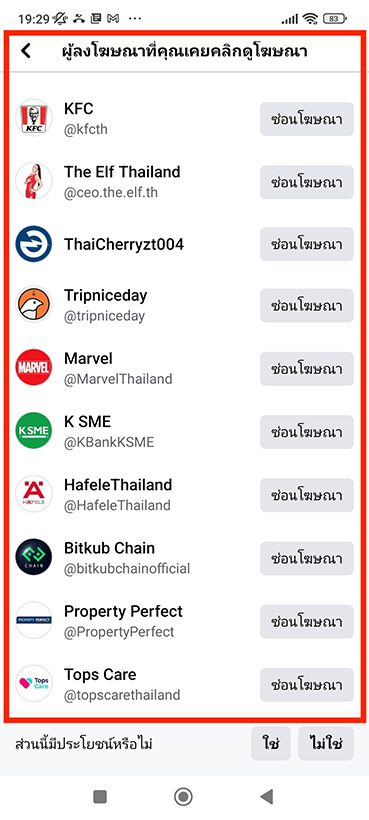The image size is (369, 820).
Task: Tap The Elf Thailand profile picture
Action: (33, 181)
